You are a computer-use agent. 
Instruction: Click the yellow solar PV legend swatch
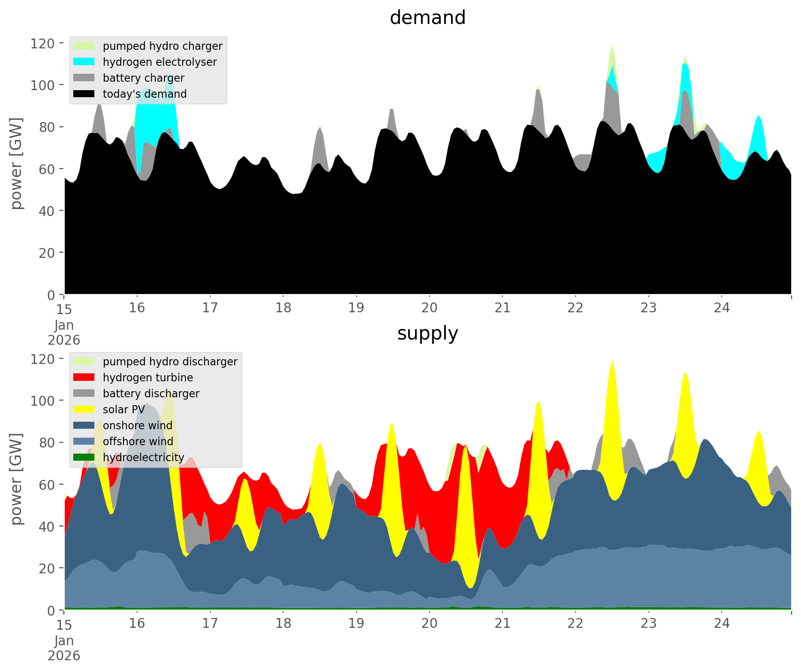point(84,409)
